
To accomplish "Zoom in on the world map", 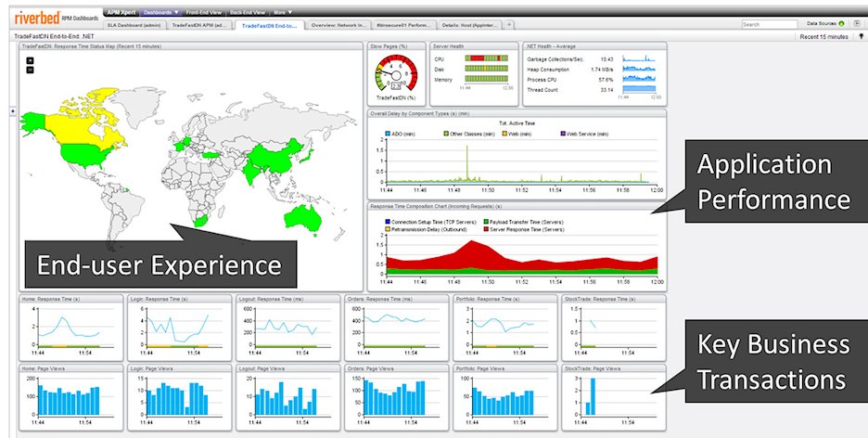I will coord(31,60).
